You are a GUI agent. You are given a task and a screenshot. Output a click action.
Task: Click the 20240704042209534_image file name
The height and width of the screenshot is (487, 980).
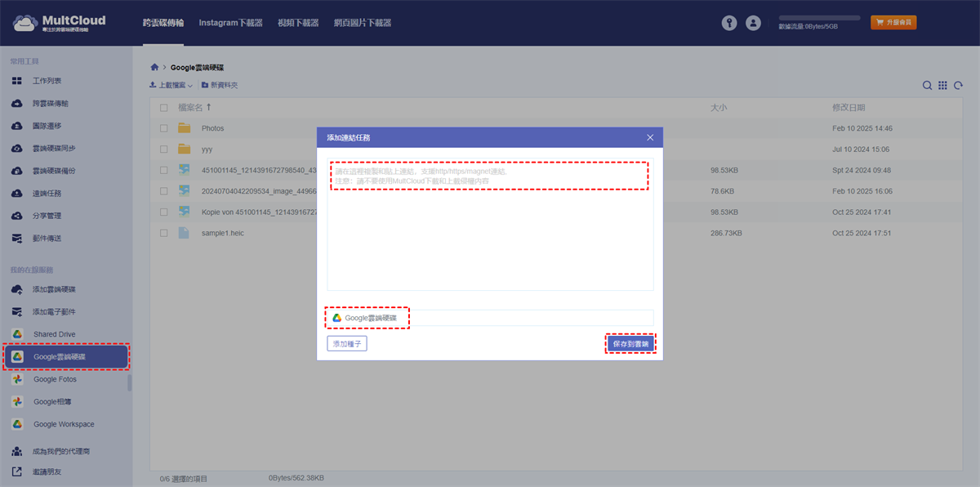tap(259, 191)
